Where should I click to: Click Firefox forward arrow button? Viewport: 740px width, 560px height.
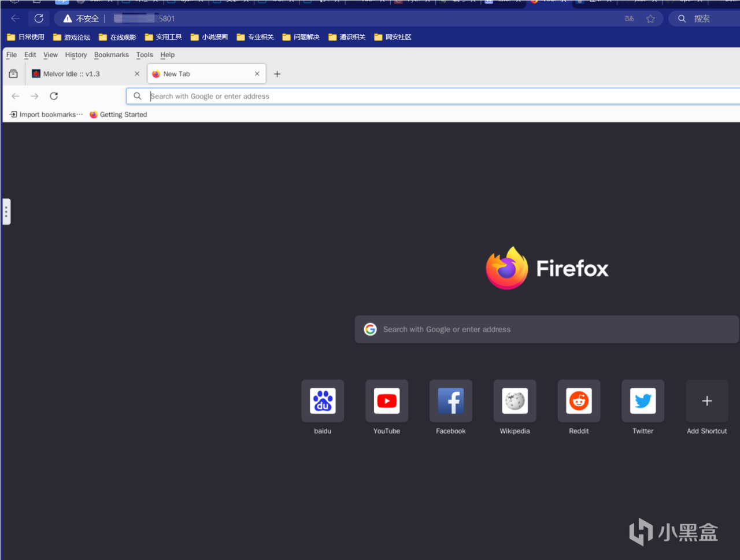coord(35,96)
